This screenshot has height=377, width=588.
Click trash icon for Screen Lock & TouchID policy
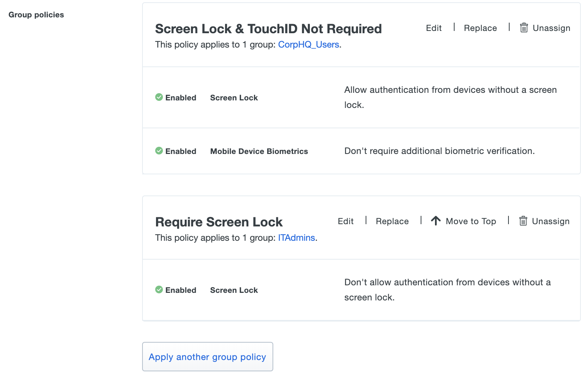coord(524,28)
